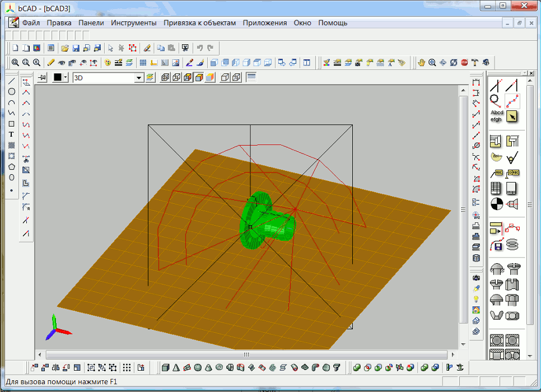Select the Ellipse drawing tool
The width and height of the screenshot is (541, 392).
(11, 178)
